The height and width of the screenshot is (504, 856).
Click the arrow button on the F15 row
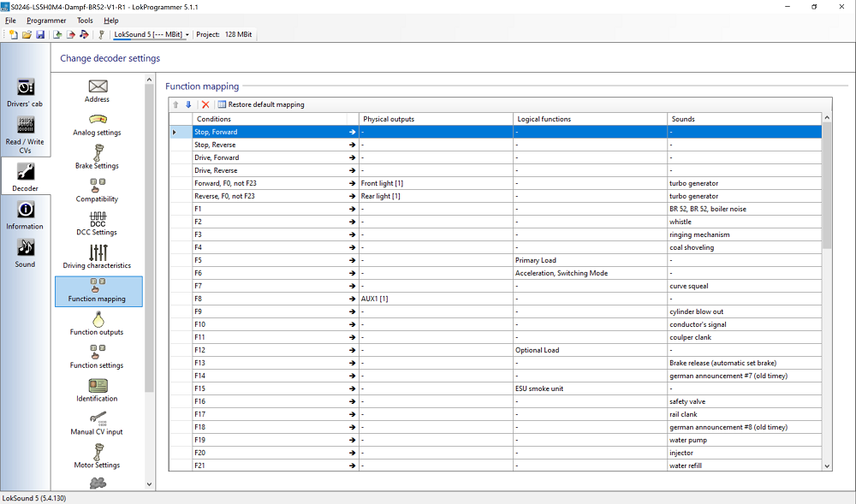(x=352, y=388)
